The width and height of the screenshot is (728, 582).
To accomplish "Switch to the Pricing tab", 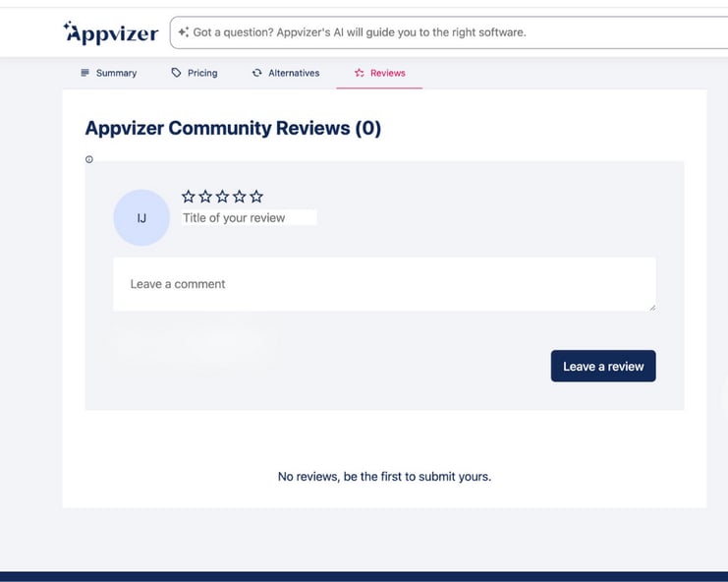I will 194,73.
